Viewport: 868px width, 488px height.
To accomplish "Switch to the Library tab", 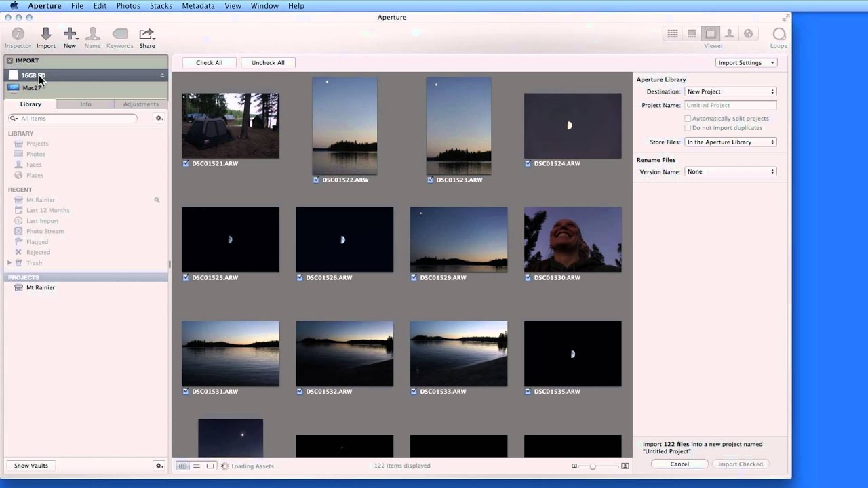I will 31,104.
